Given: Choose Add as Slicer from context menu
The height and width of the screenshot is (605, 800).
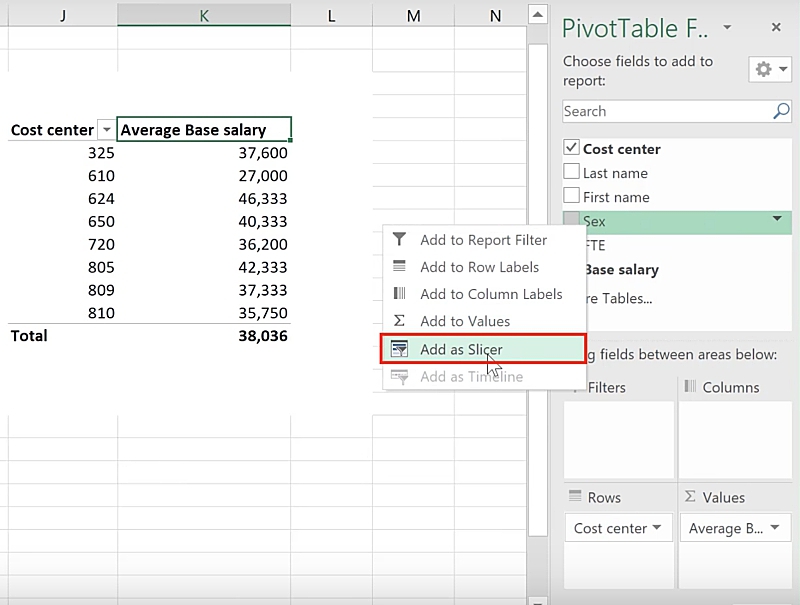Looking at the screenshot, I should click(x=461, y=349).
